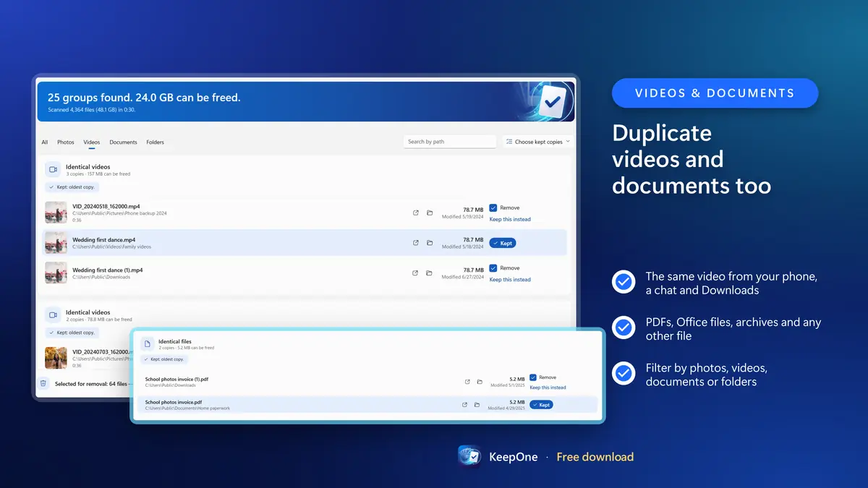Screen dimensions: 868x488
Task: Click 'Kept: oldest copy.' chip in Identical files group
Action: click(x=163, y=359)
